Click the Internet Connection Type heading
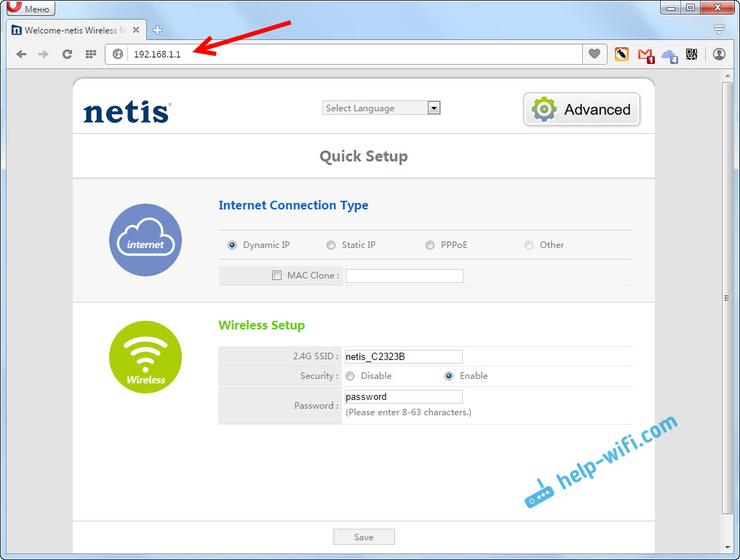The image size is (740, 560). (x=293, y=205)
